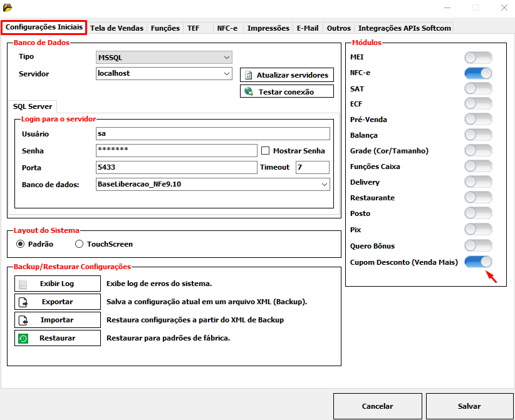Click the app icon in title bar
This screenshot has height=420, width=515.
click(8, 8)
